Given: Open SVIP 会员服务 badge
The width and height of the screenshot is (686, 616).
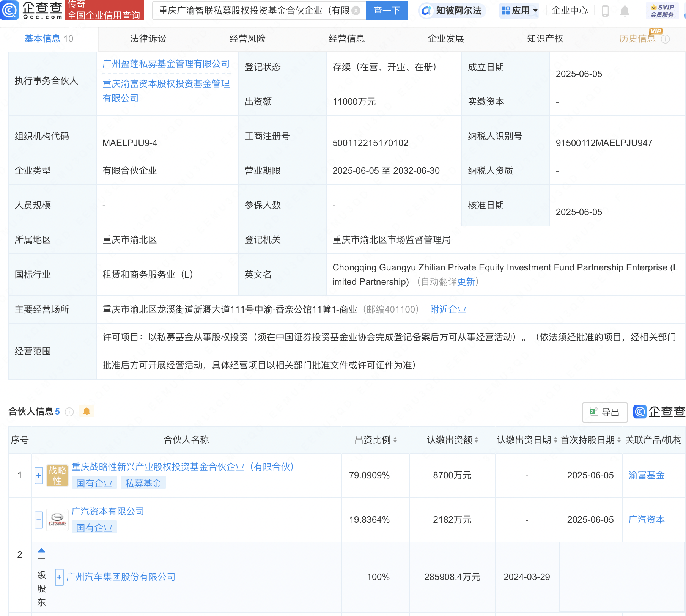Looking at the screenshot, I should point(662,11).
